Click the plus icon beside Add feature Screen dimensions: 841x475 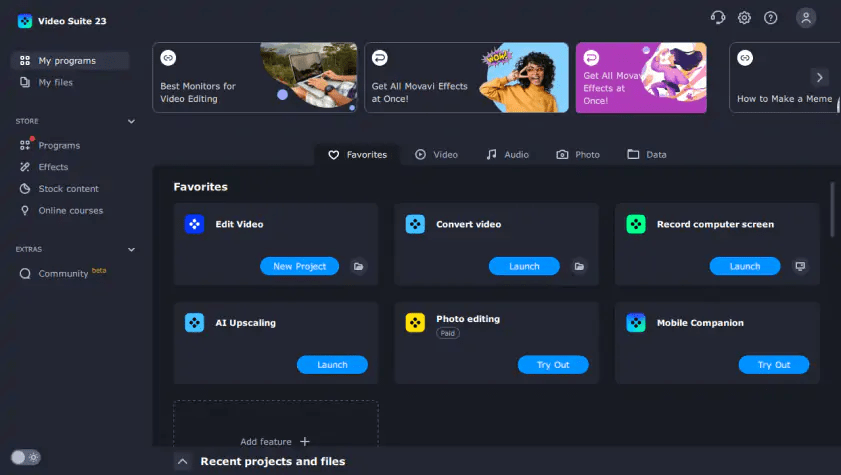pyautogui.click(x=305, y=441)
